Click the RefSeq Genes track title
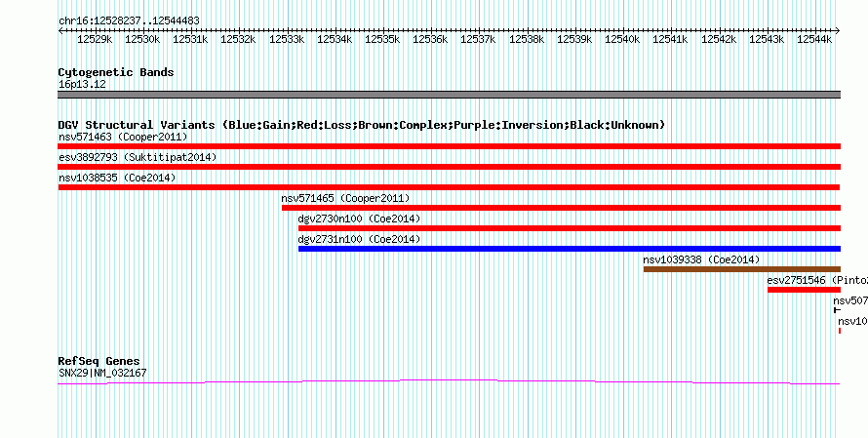The height and width of the screenshot is (438, 868). point(99,362)
